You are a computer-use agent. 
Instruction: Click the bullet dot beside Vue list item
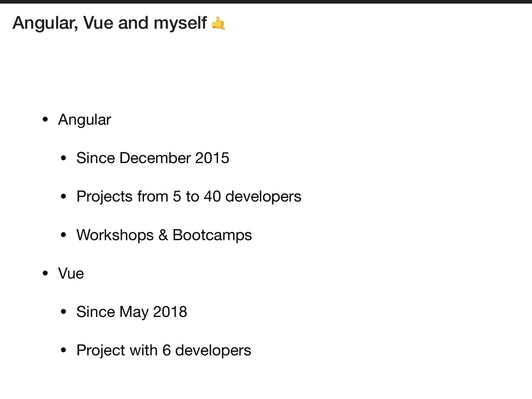45,273
